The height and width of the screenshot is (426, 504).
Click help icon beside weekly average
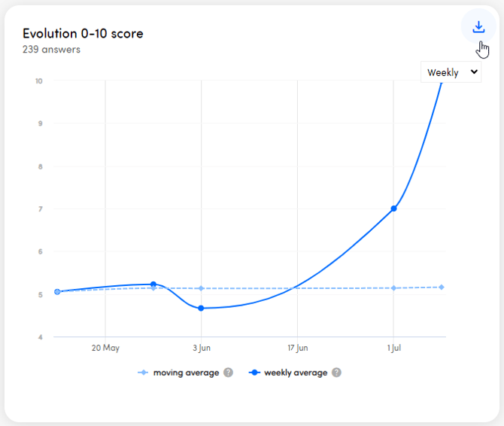pyautogui.click(x=337, y=373)
